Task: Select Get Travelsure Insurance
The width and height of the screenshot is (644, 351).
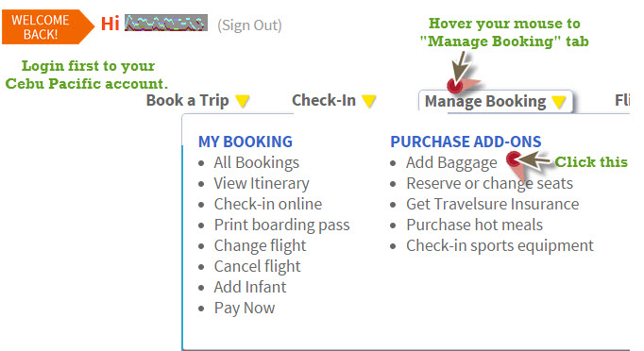Action: click(493, 204)
